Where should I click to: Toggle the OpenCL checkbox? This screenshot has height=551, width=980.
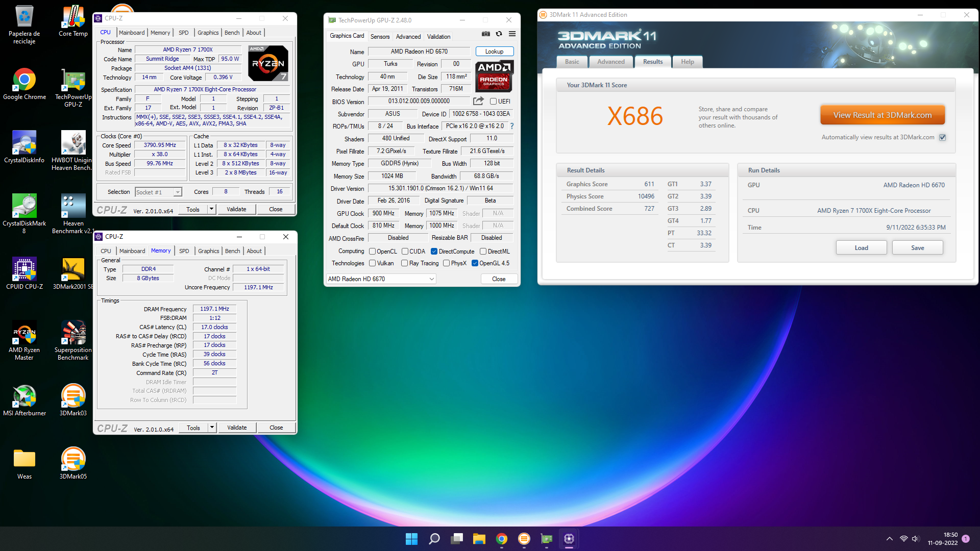pos(372,252)
